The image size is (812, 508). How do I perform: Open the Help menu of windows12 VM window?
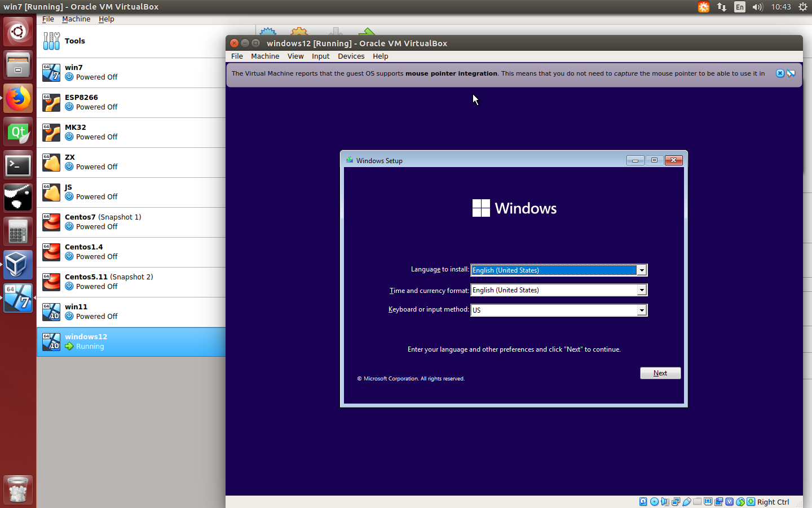(x=381, y=56)
